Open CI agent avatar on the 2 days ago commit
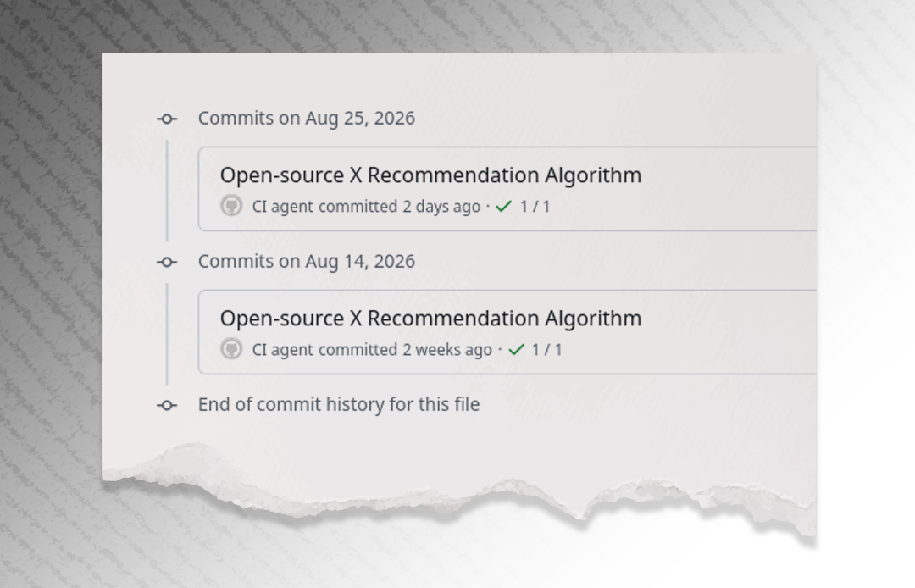 231,206
